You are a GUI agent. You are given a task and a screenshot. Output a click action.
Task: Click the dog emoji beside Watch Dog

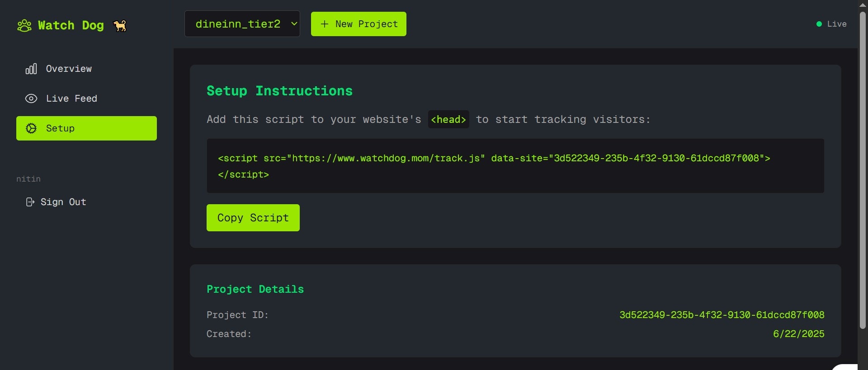120,26
